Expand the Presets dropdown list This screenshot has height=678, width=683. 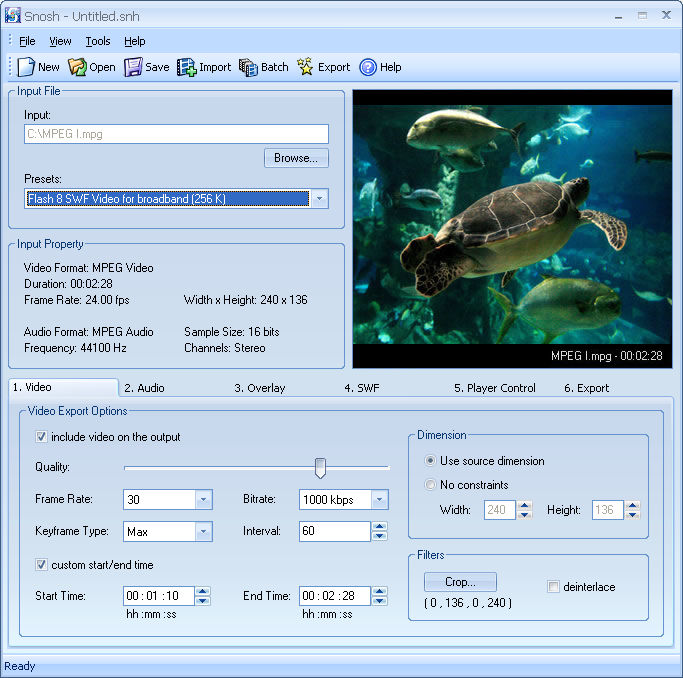pos(319,199)
